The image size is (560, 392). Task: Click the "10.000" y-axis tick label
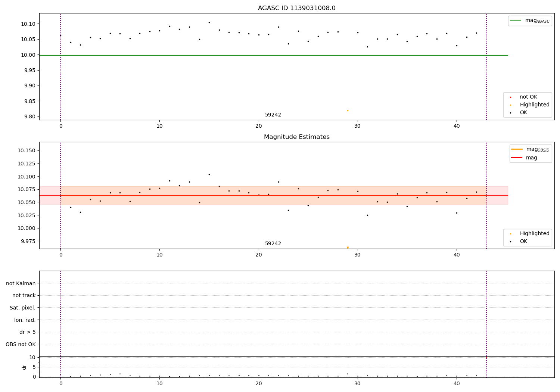tap(27, 228)
